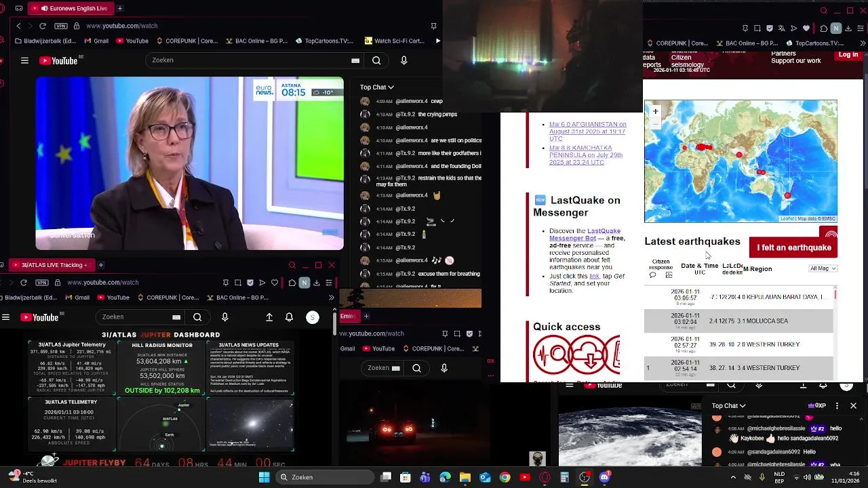
Task: Click the Euronews live video player
Action: (190, 163)
